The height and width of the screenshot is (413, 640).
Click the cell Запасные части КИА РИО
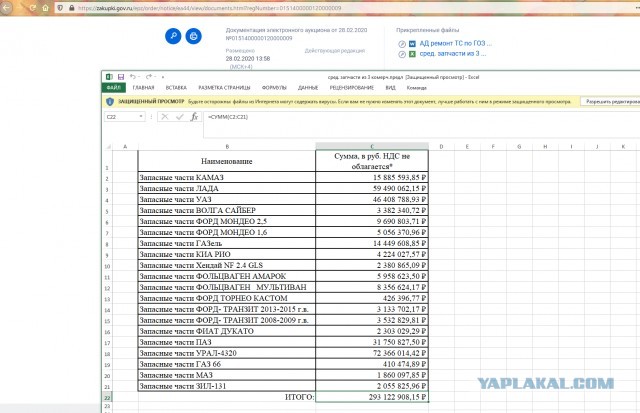[227, 254]
